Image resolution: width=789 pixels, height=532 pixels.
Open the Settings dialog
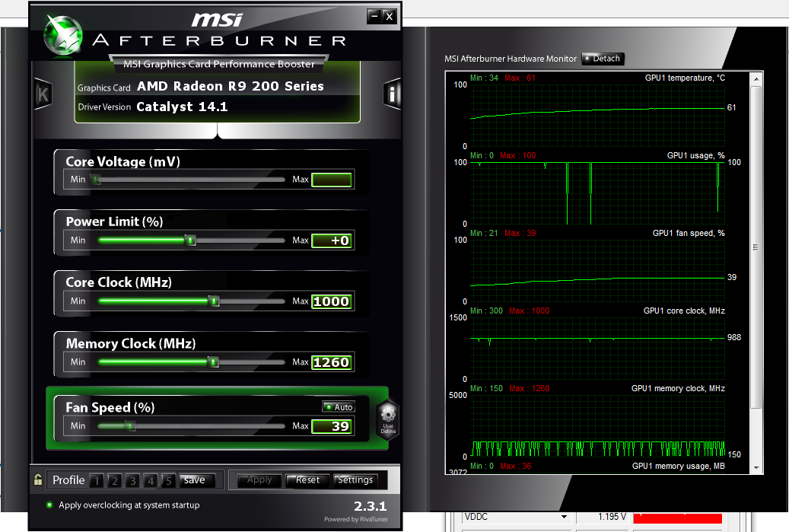355,480
